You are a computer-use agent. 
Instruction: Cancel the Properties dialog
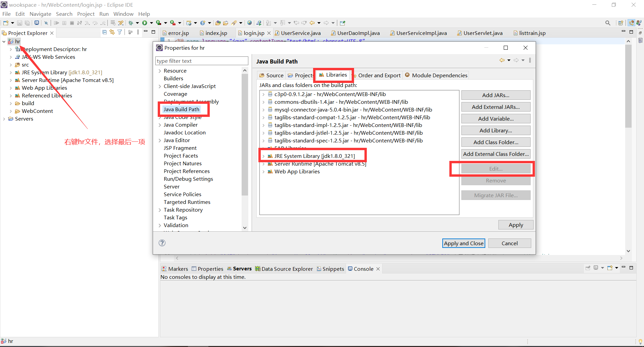(x=509, y=243)
